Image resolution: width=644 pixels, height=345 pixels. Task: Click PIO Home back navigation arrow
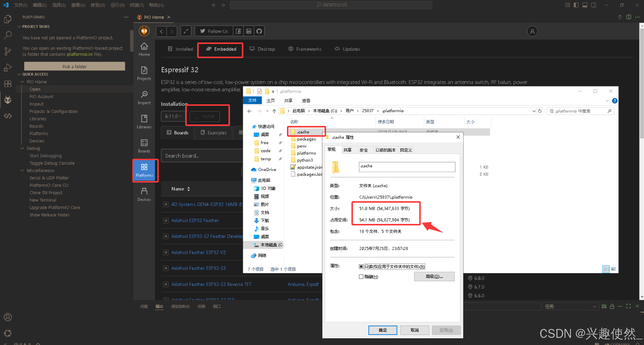tap(161, 31)
